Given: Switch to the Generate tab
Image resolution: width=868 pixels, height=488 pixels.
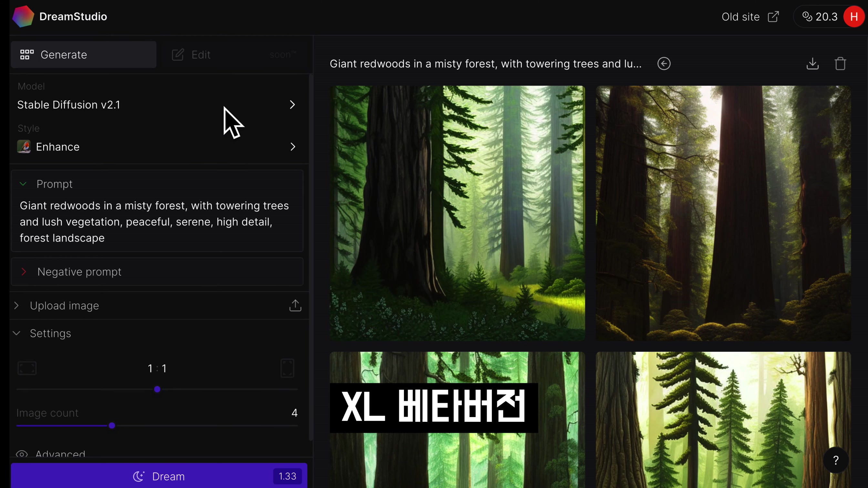Looking at the screenshot, I should tap(84, 55).
